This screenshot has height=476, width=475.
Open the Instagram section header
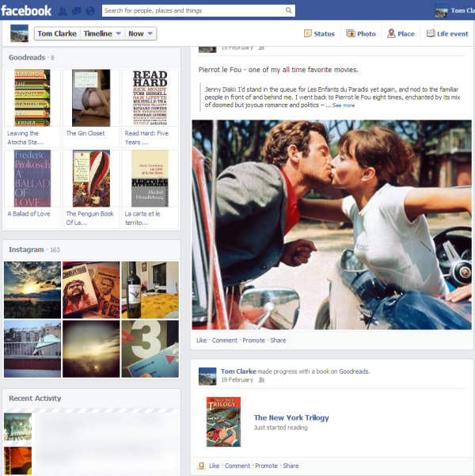point(26,249)
